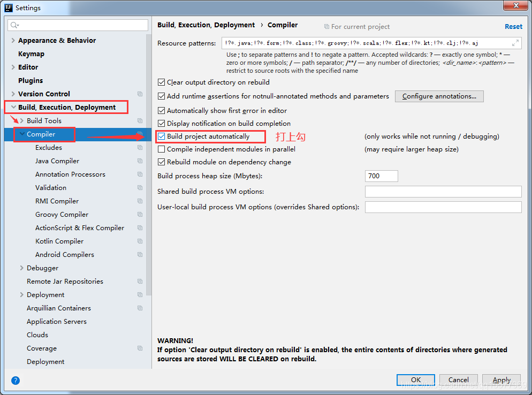Click the expand arrows on Resource patterns field

[x=515, y=43]
